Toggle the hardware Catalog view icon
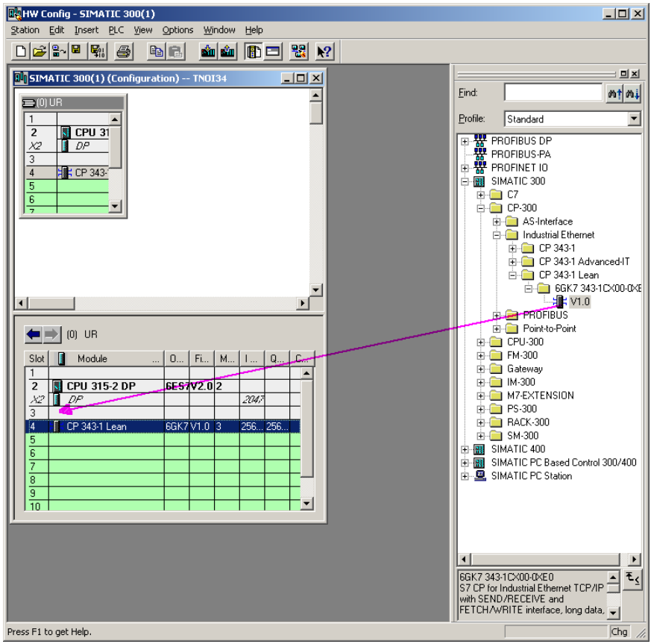Screen dimensions: 651x644 pyautogui.click(x=254, y=51)
